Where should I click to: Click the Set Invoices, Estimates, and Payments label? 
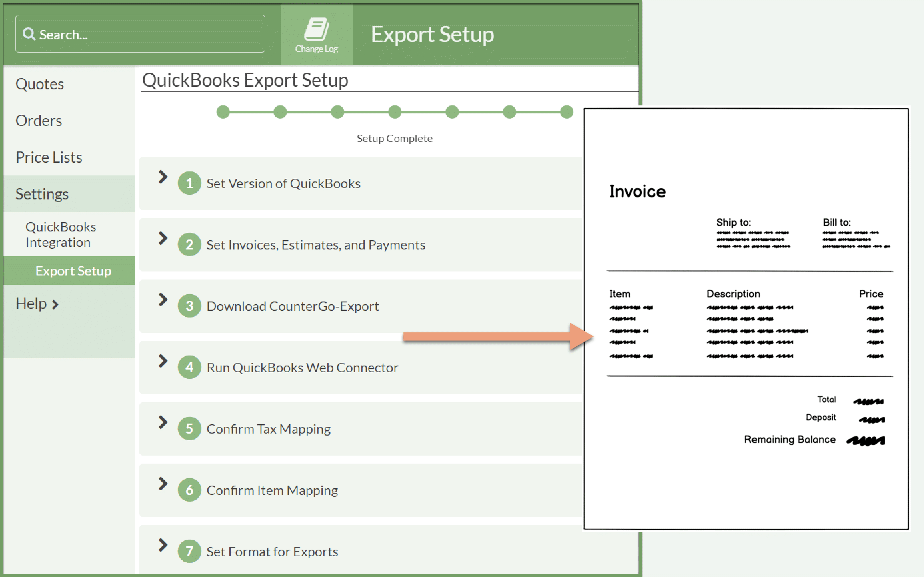(316, 245)
